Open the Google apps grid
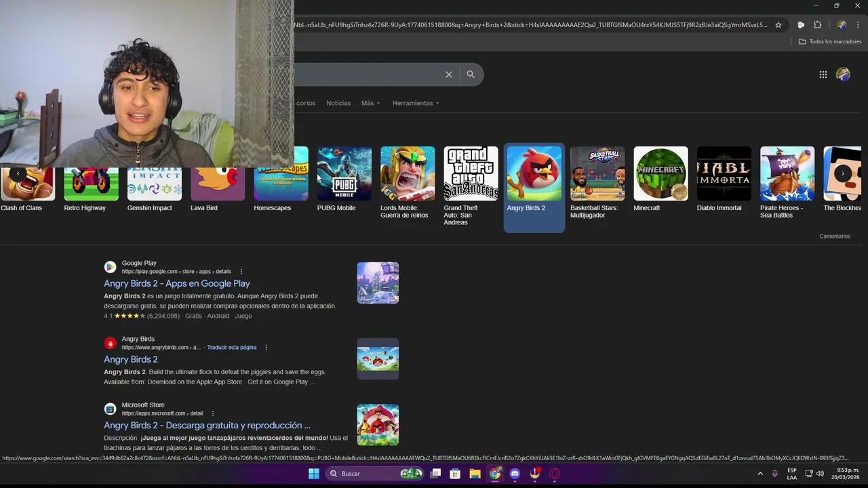Screen dimensions: 868x488 click(x=823, y=75)
